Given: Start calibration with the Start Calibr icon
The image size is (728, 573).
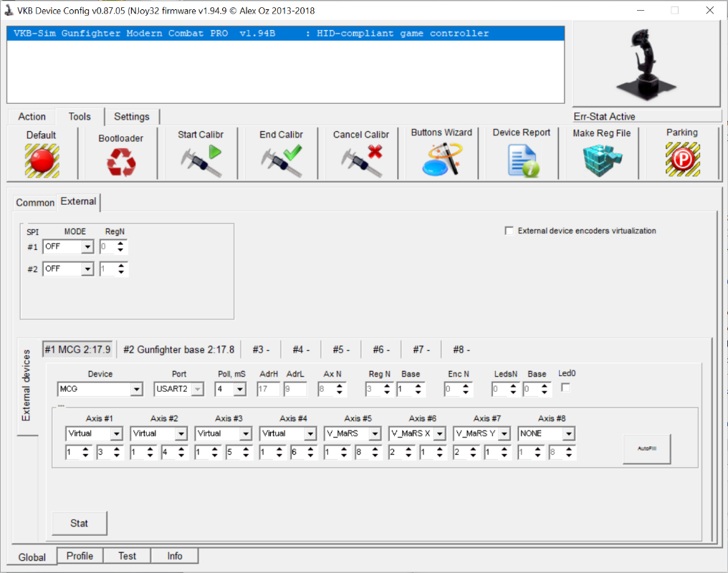Looking at the screenshot, I should click(201, 160).
